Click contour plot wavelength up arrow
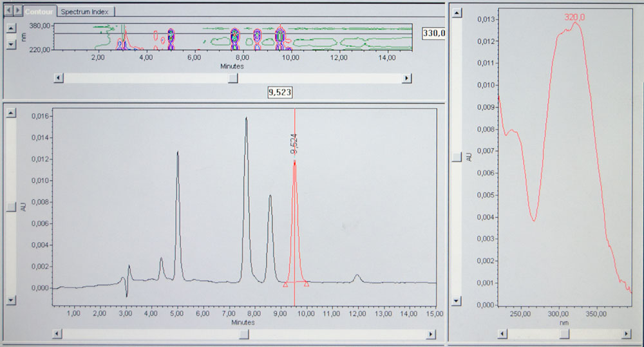 (12, 28)
